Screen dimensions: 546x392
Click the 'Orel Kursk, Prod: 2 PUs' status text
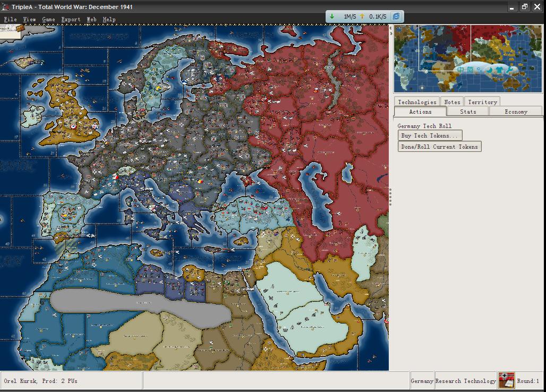point(41,381)
